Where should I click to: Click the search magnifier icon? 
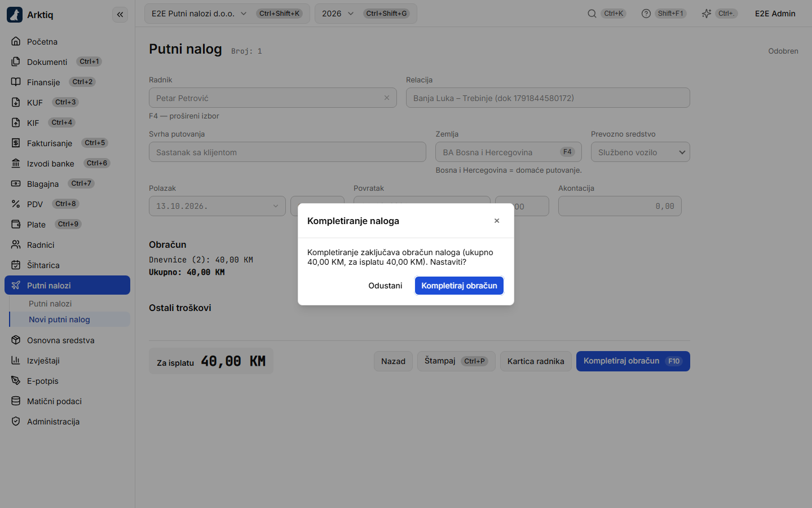[x=592, y=14]
